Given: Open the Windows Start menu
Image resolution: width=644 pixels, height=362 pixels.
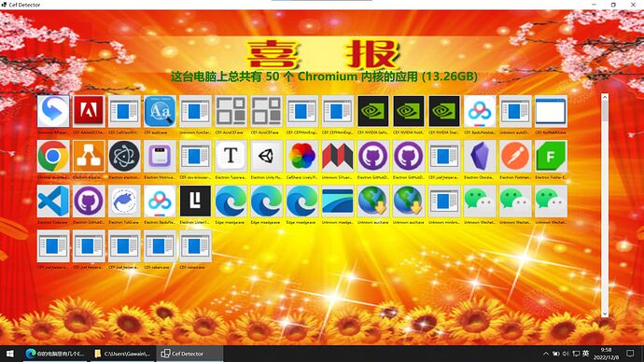Looking at the screenshot, I should click(x=10, y=354).
